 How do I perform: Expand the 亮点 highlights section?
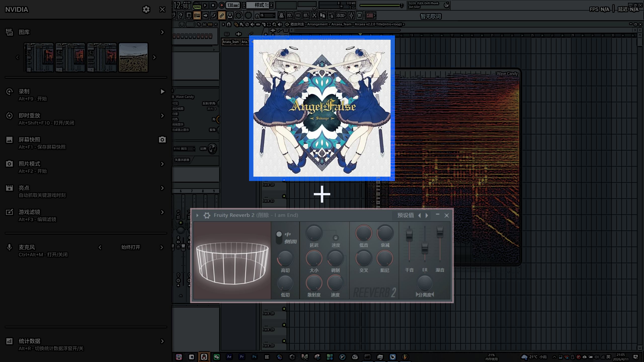tap(162, 188)
